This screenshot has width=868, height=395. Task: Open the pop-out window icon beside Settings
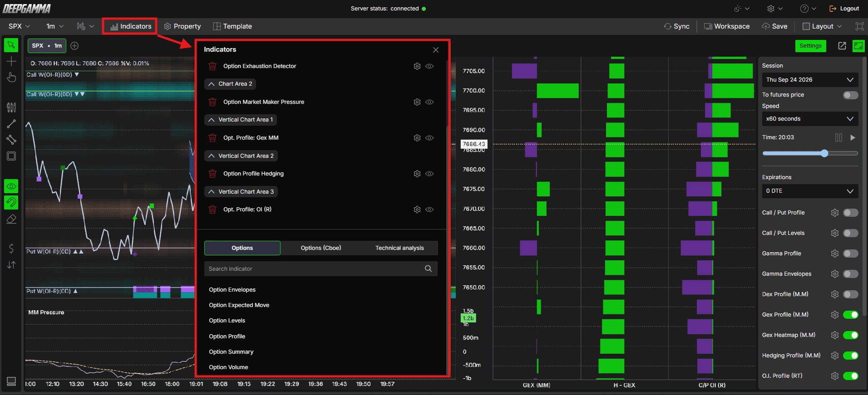(x=842, y=46)
